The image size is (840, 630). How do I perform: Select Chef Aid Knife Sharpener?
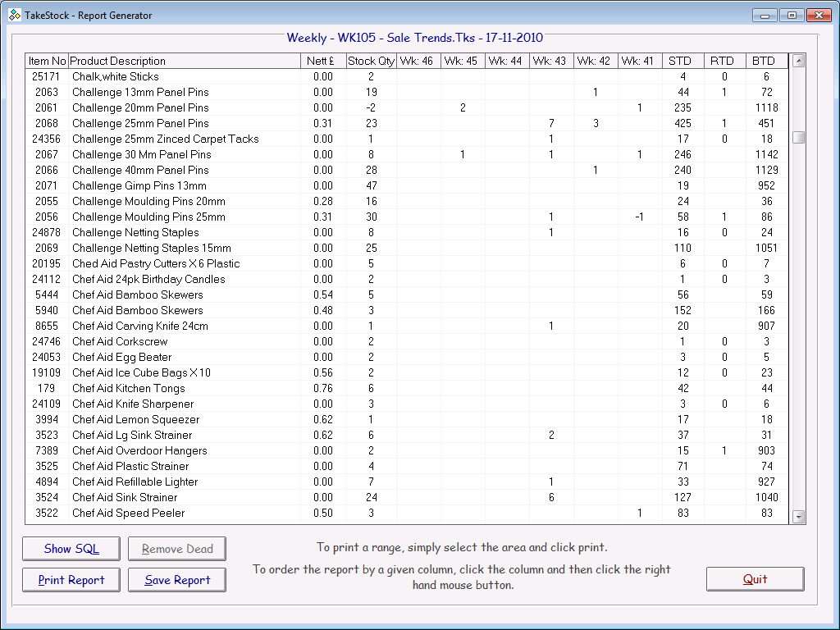click(133, 404)
